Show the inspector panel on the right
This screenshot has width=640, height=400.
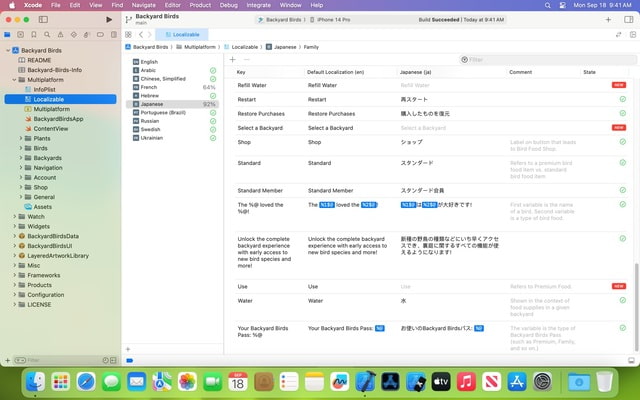630,19
